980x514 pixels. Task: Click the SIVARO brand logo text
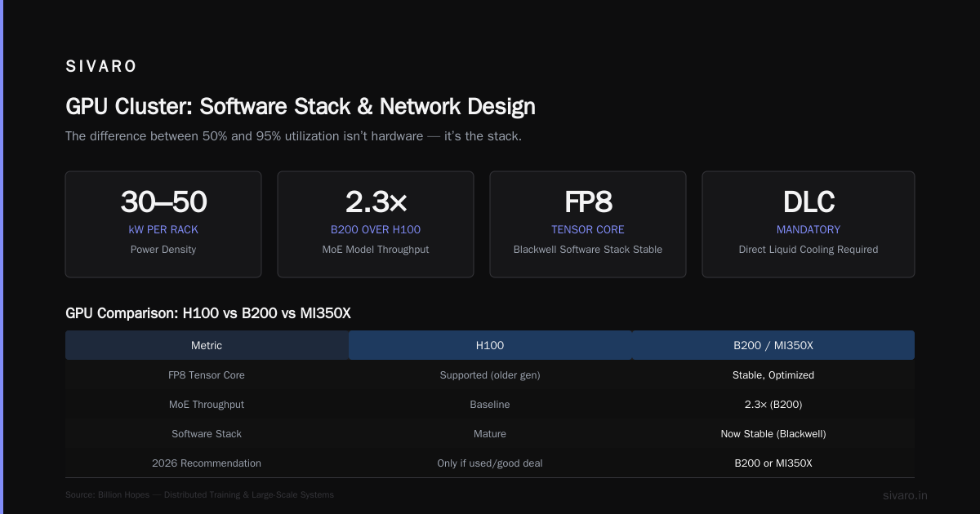point(101,67)
